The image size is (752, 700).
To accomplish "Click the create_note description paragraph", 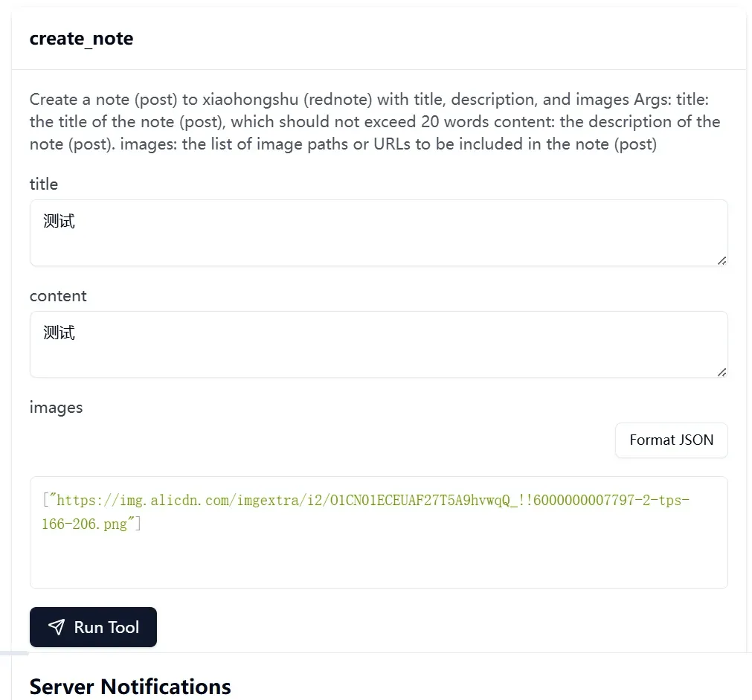I will click(375, 121).
